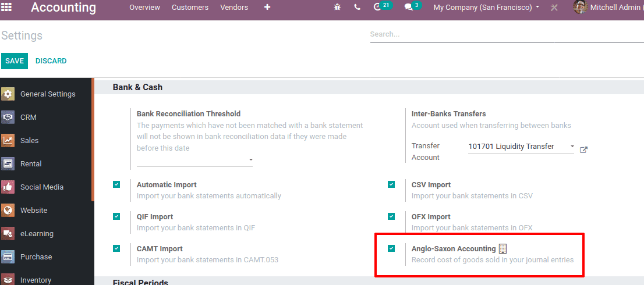Select Rental settings tab
Screen dimensions: 644x285
[x=31, y=163]
